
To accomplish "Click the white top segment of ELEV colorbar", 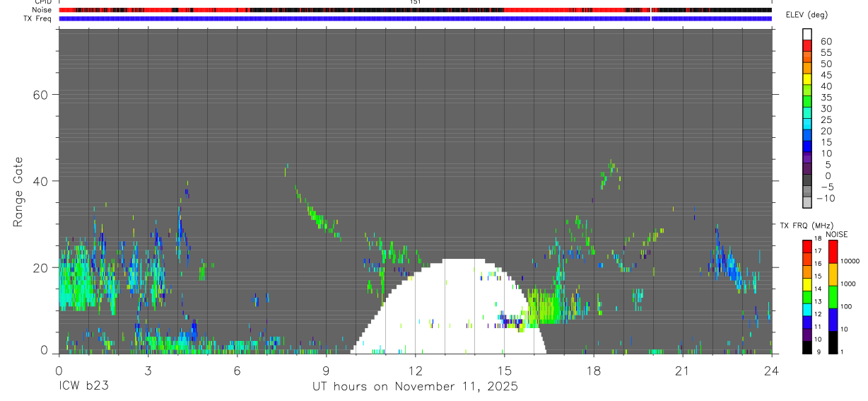I will 807,33.
